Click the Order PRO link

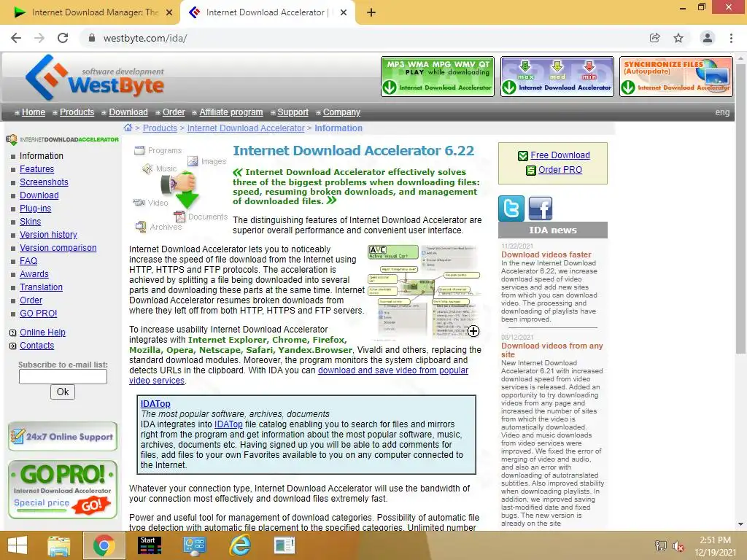coord(560,169)
